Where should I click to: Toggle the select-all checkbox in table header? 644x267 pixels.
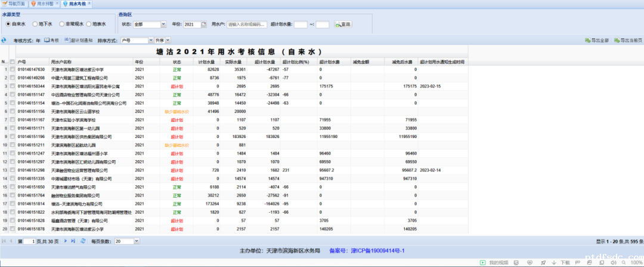(13, 62)
